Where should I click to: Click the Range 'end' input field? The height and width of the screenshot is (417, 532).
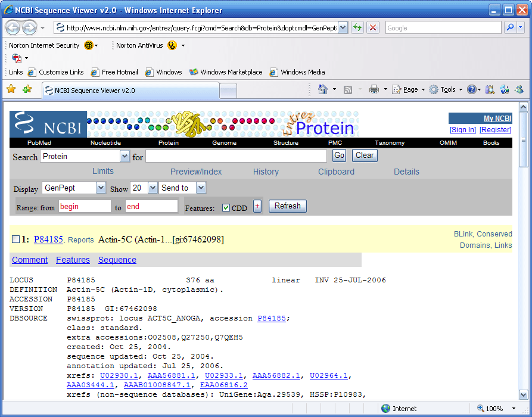(x=152, y=206)
